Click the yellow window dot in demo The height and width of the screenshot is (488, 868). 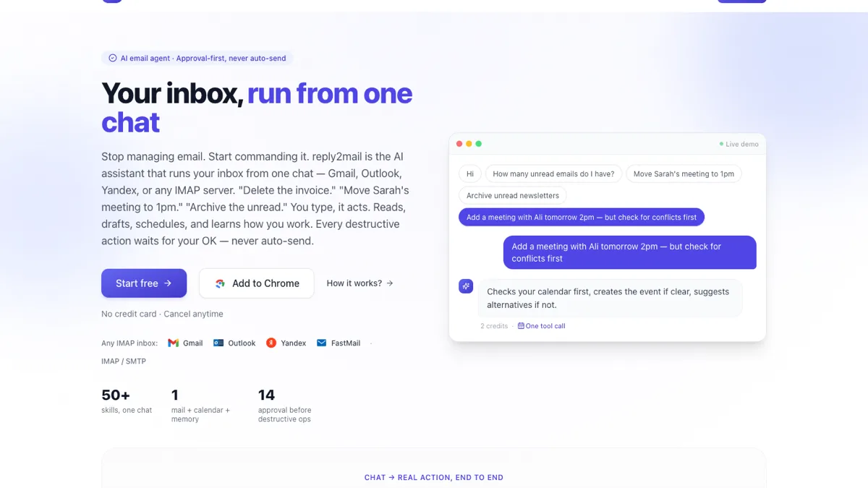(x=469, y=144)
